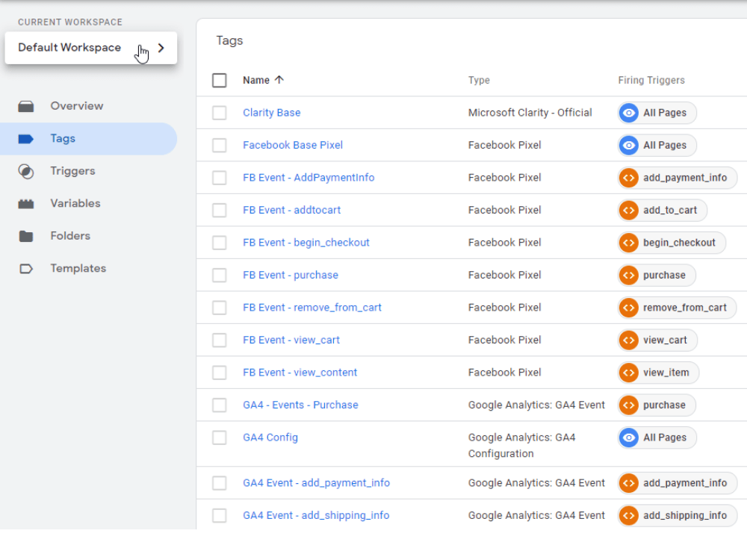
Task: Click the begin_checkout trigger chip
Action: coord(672,243)
